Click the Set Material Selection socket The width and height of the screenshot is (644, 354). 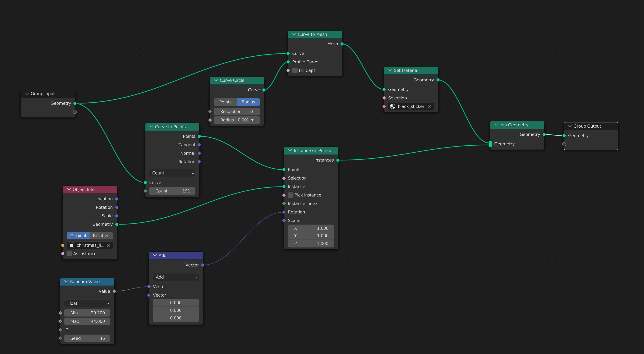(x=384, y=98)
